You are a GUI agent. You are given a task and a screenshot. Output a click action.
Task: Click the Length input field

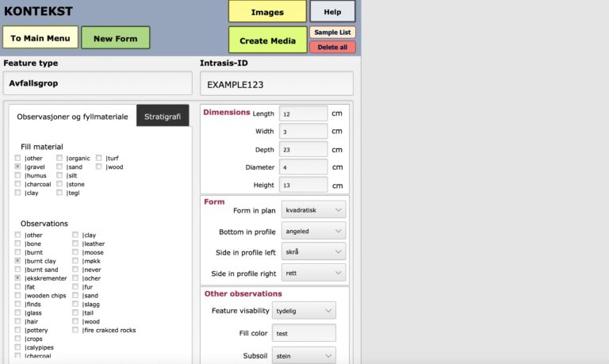point(304,114)
